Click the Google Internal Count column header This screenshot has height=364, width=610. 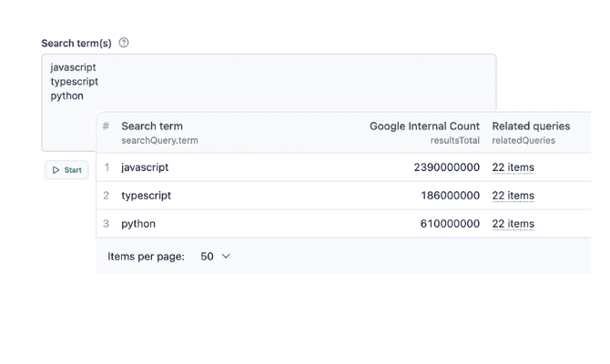(424, 126)
